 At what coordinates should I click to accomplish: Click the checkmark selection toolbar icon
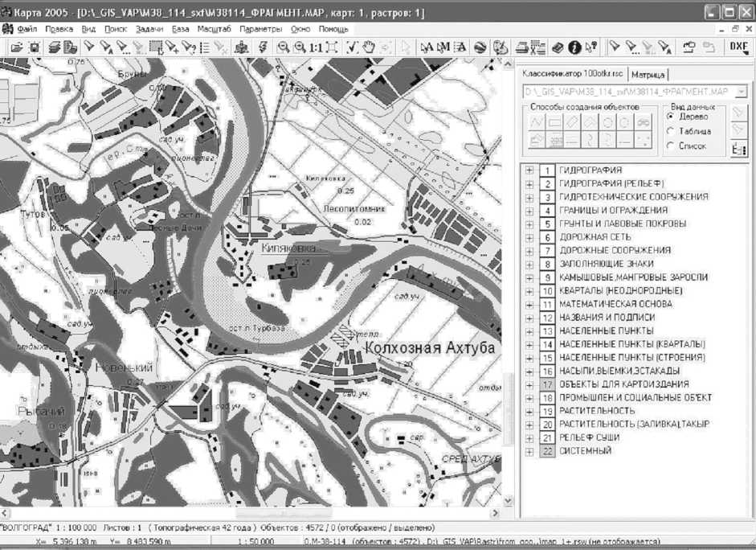point(353,47)
